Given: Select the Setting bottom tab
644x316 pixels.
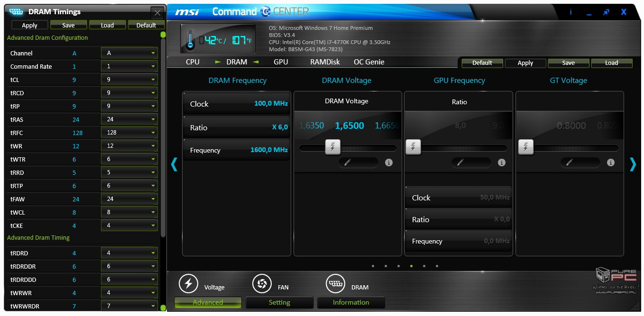Looking at the screenshot, I should click(279, 302).
